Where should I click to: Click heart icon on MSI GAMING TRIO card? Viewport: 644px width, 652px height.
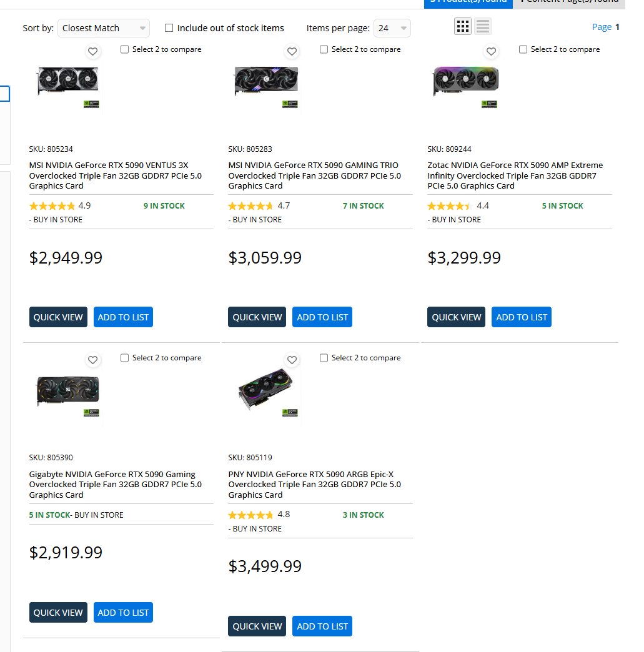point(292,52)
